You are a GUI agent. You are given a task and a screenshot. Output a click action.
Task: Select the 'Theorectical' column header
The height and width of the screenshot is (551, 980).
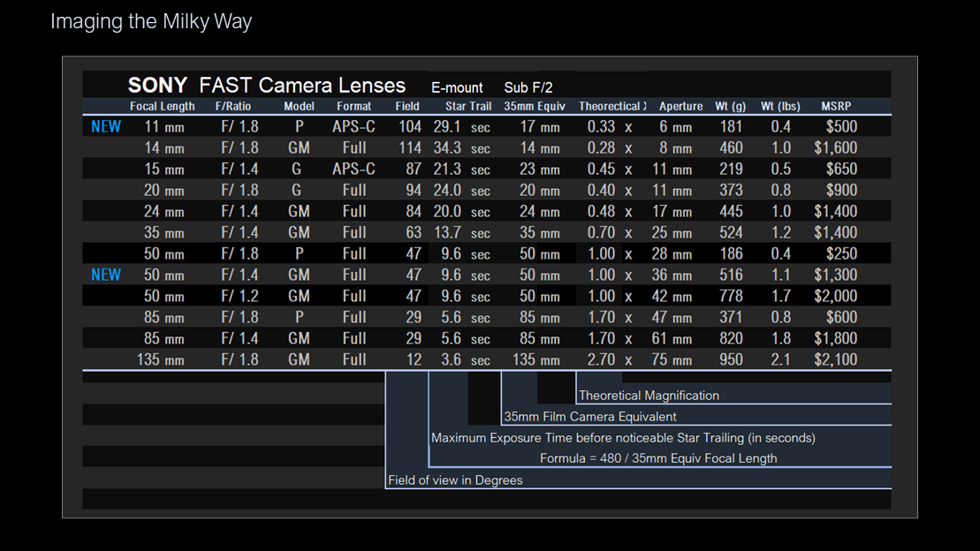point(612,106)
